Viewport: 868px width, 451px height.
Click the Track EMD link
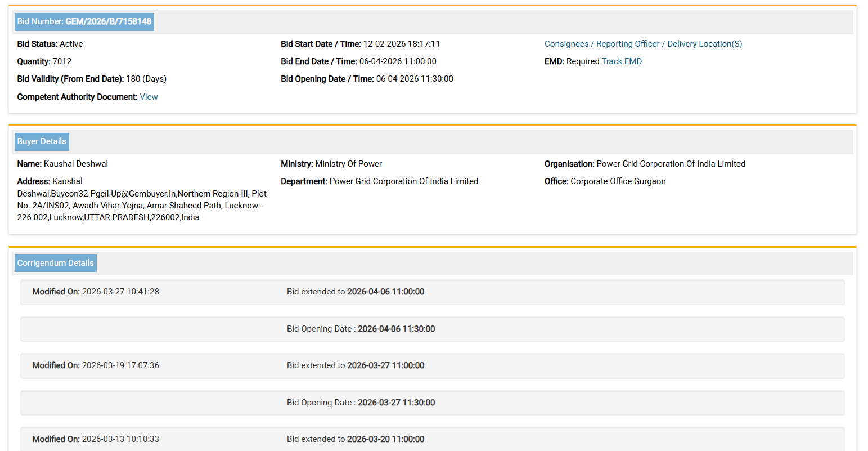pos(622,61)
